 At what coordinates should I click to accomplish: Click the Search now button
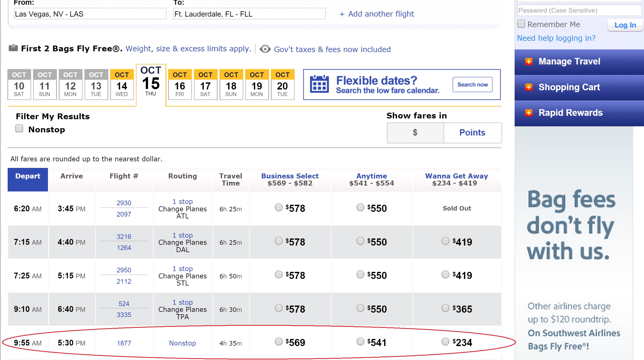pyautogui.click(x=472, y=84)
